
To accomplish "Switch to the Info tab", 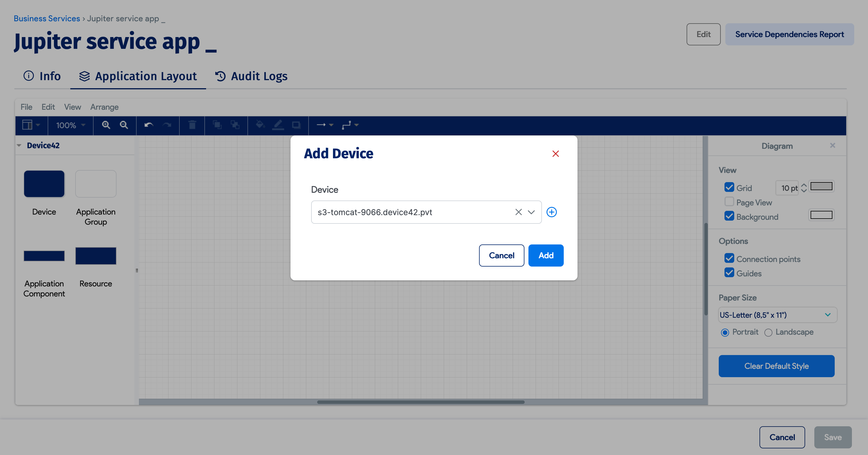I will tap(42, 76).
